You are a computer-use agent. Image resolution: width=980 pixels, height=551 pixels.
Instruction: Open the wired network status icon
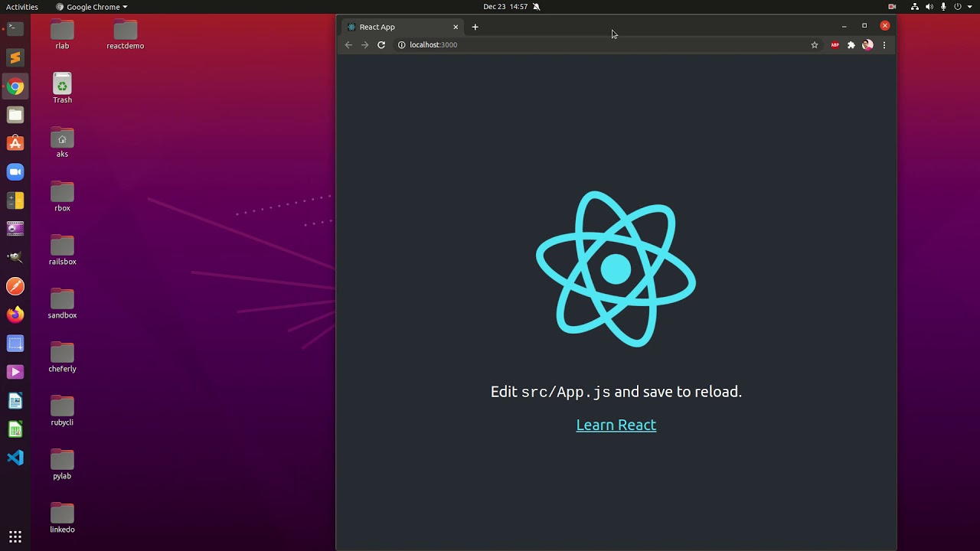coord(915,7)
